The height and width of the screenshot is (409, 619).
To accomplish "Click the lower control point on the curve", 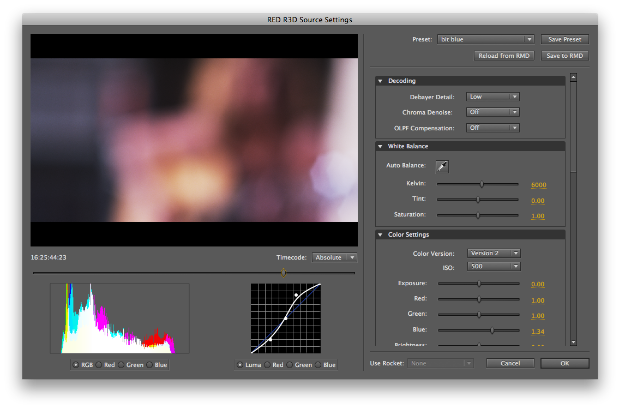I will coord(270,339).
